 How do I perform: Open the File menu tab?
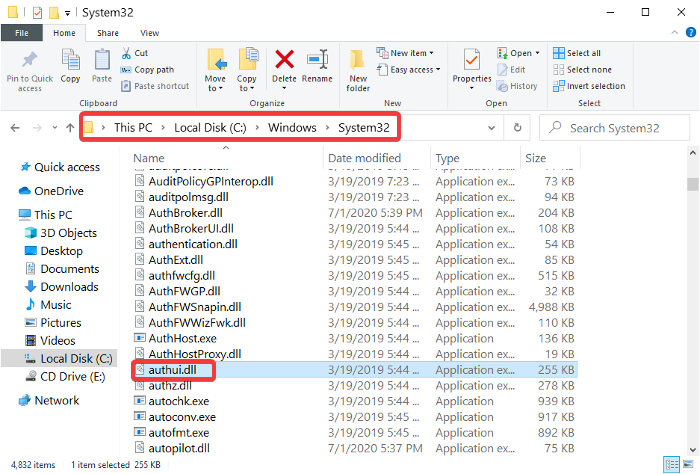pyautogui.click(x=21, y=33)
